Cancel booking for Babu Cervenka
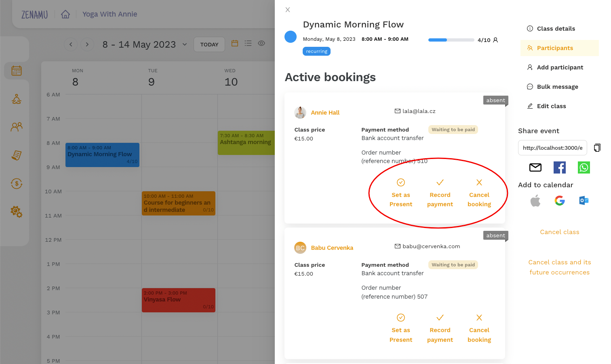611x364 pixels. tap(479, 328)
